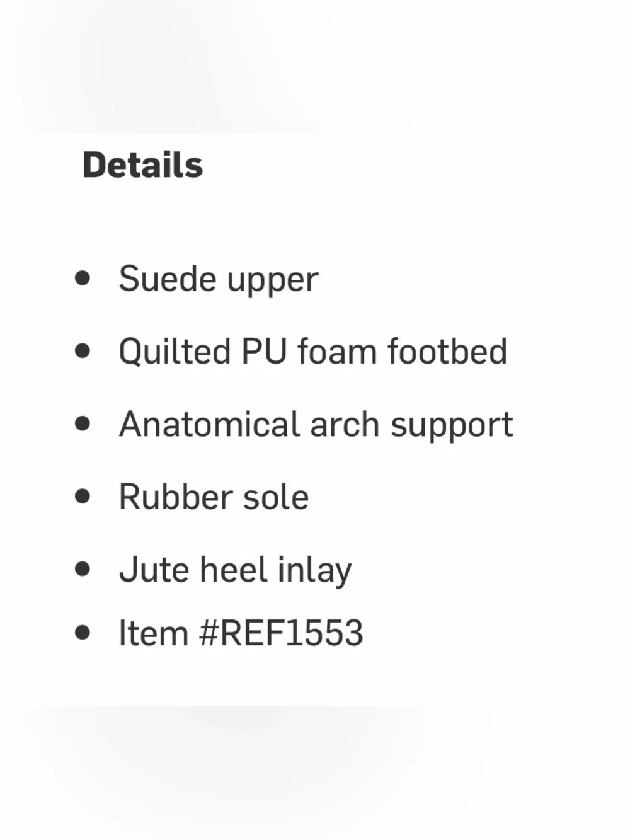Select the word Anatomical
Screen dimensions: 630x840
[x=209, y=424]
